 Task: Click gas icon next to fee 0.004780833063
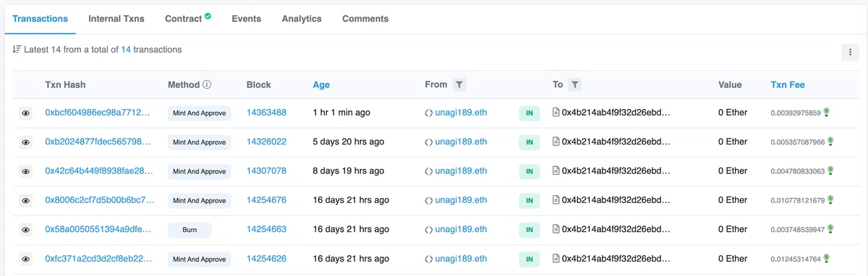tap(830, 171)
